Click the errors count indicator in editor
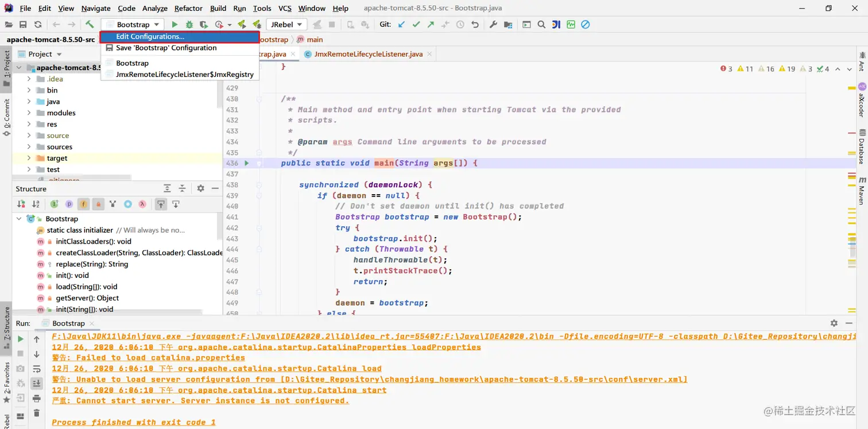868x429 pixels. pyautogui.click(x=726, y=69)
